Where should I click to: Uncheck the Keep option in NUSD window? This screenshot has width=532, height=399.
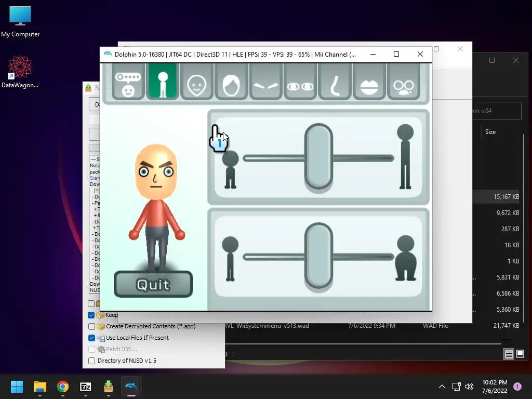click(91, 315)
